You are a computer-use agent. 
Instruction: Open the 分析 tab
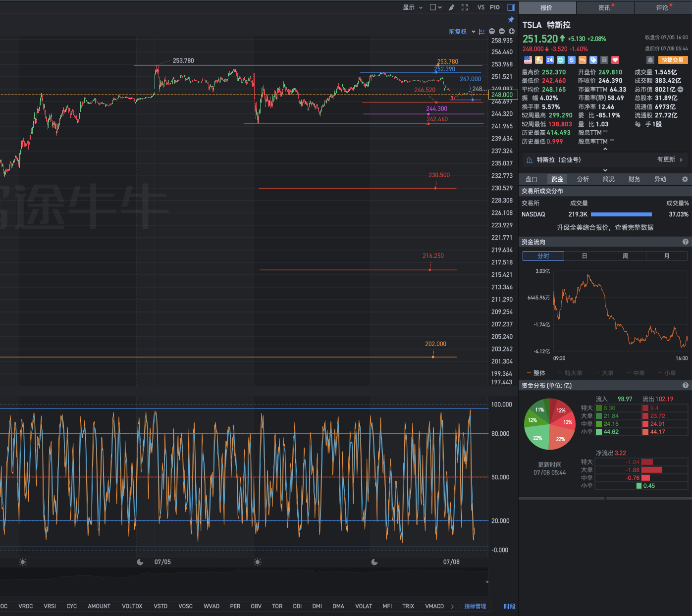click(x=583, y=179)
